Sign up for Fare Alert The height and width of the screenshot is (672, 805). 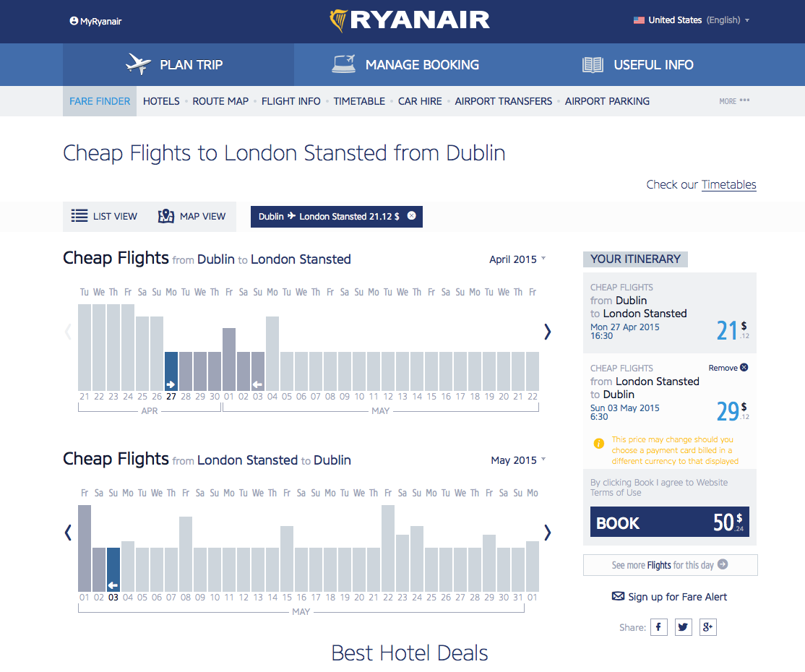(x=669, y=597)
